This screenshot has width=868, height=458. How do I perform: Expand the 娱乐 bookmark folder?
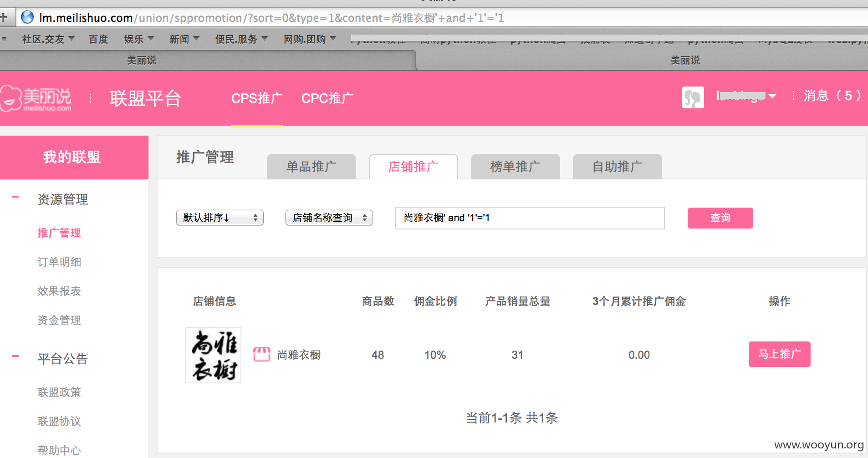point(139,39)
